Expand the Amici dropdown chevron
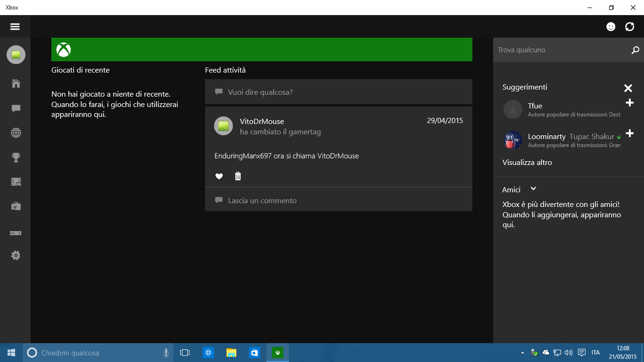Image resolution: width=644 pixels, height=362 pixels. click(533, 189)
